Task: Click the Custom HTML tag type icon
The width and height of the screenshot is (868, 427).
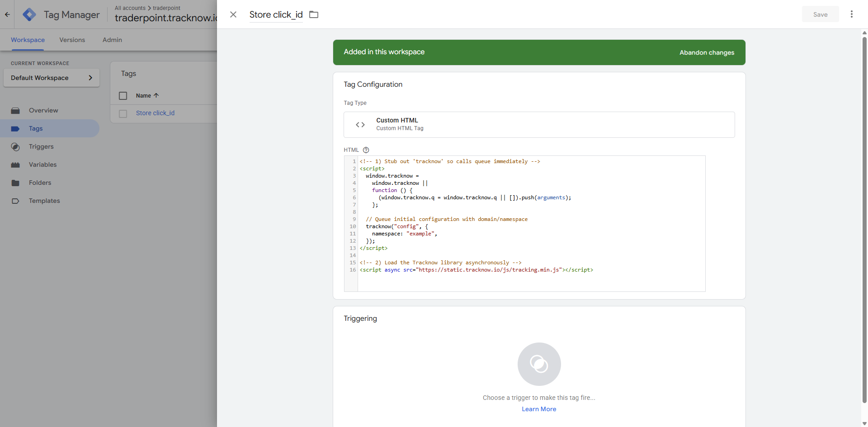Action: point(360,125)
